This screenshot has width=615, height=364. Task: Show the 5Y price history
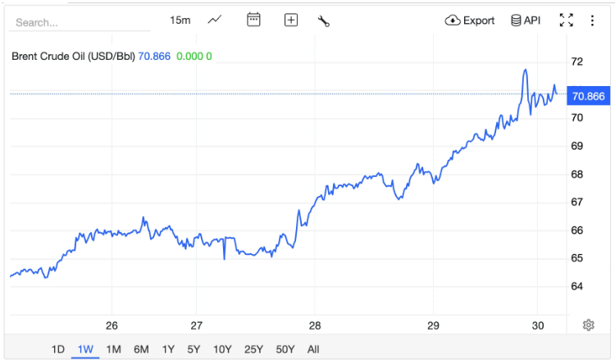point(194,349)
